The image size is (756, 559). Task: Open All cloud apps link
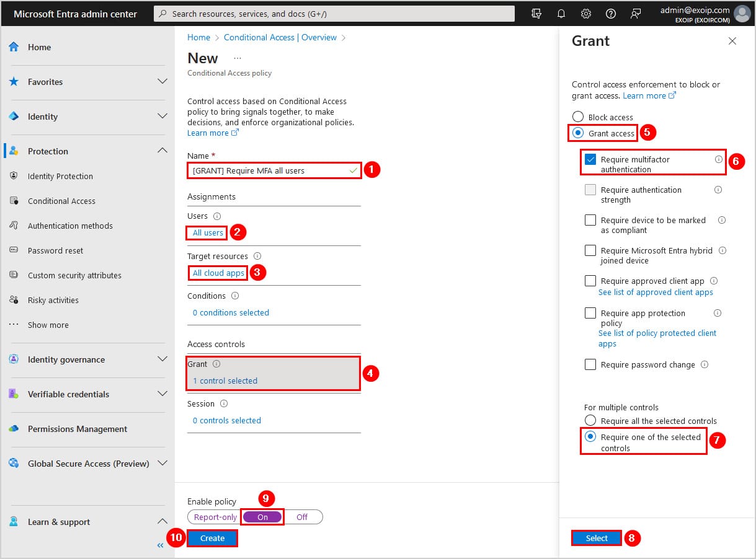click(218, 273)
